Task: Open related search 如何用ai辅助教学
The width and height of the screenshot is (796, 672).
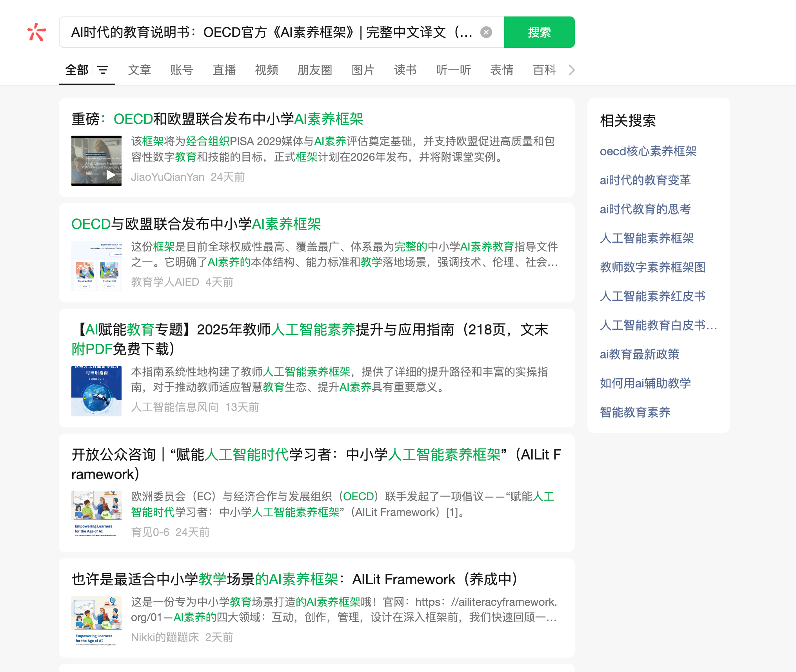Action: pyautogui.click(x=645, y=383)
